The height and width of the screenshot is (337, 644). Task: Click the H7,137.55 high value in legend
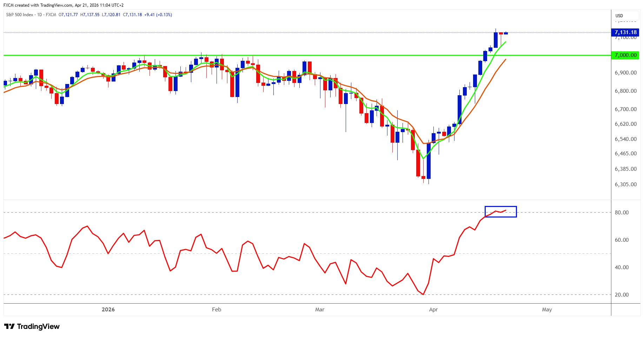(x=90, y=15)
